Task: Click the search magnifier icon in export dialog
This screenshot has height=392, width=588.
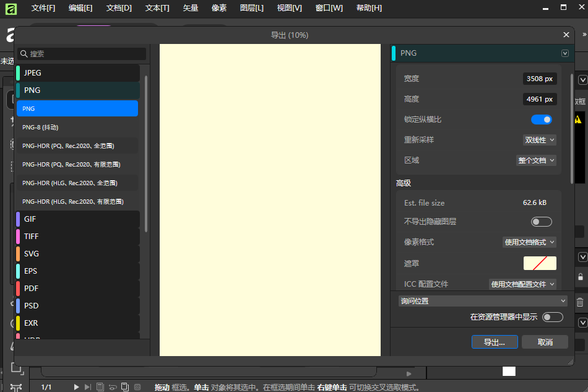Action: pos(24,54)
